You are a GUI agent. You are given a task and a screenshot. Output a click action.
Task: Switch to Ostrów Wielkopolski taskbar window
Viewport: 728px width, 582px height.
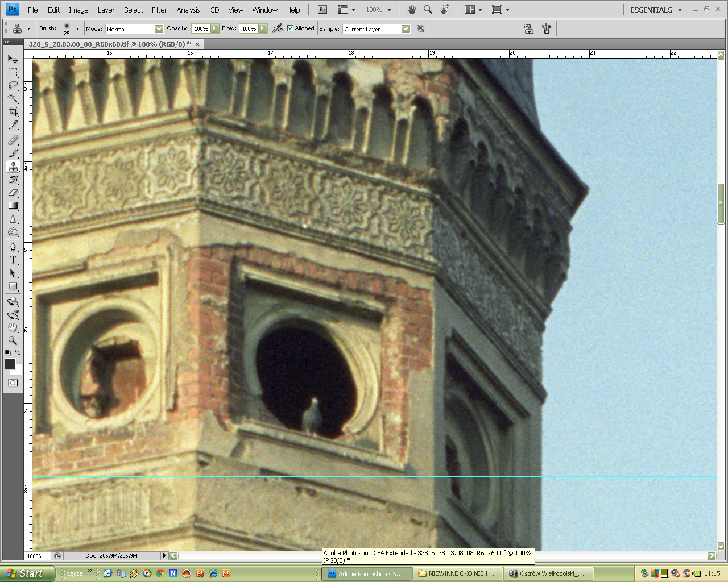[x=549, y=573]
